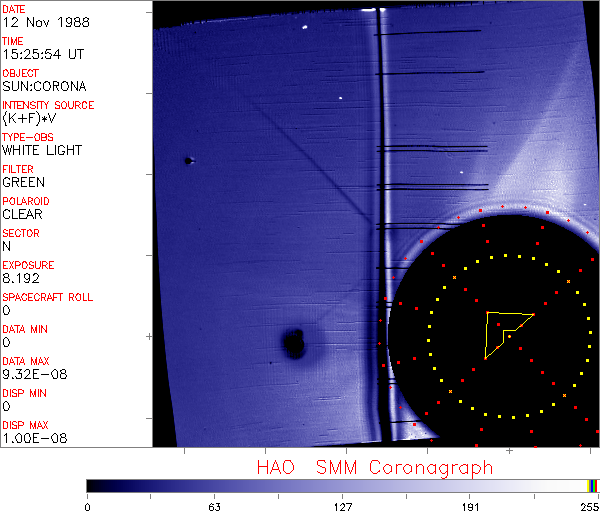Select the 0 value under DISP MIN
Screen dimensions: 600x512
(7, 406)
